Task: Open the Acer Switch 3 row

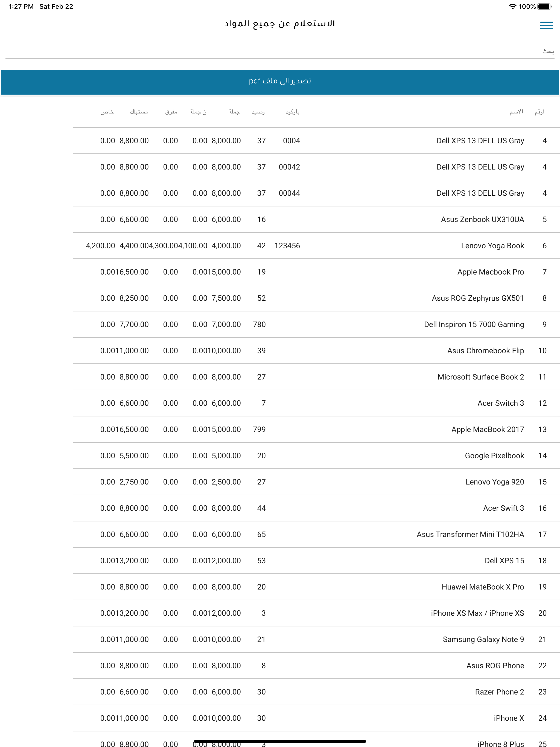Action: [x=316, y=403]
